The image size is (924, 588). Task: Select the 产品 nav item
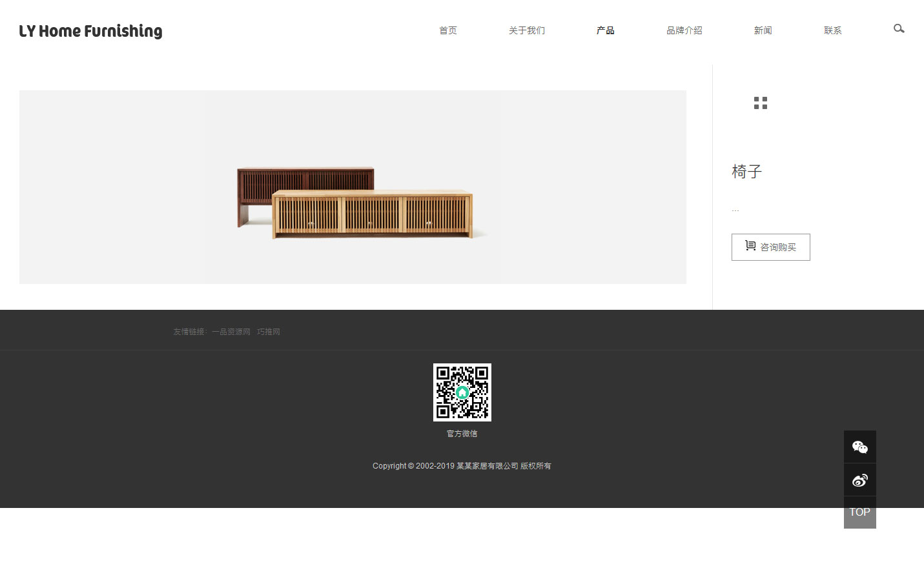[605, 30]
